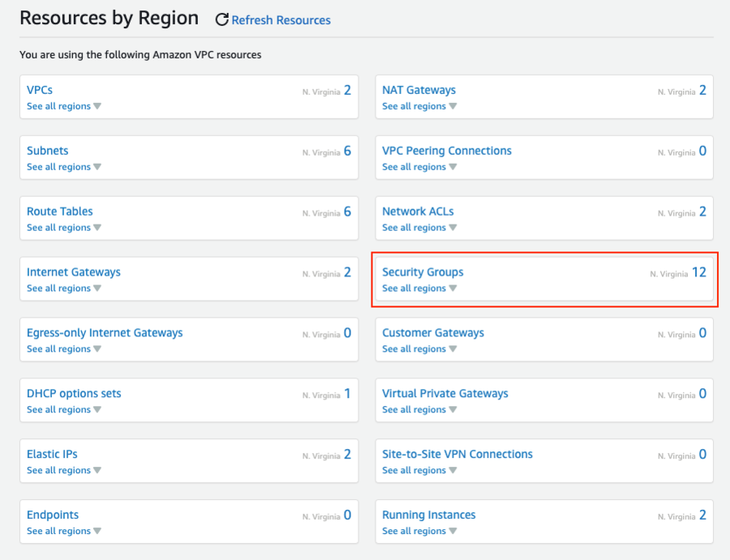Click the Refresh Resources link text
The image size is (730, 560).
[x=281, y=20]
